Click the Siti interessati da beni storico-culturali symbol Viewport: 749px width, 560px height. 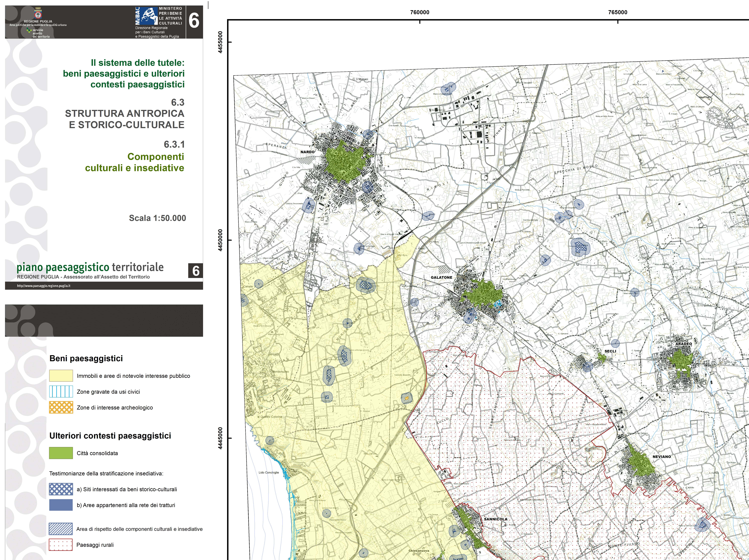click(x=61, y=489)
